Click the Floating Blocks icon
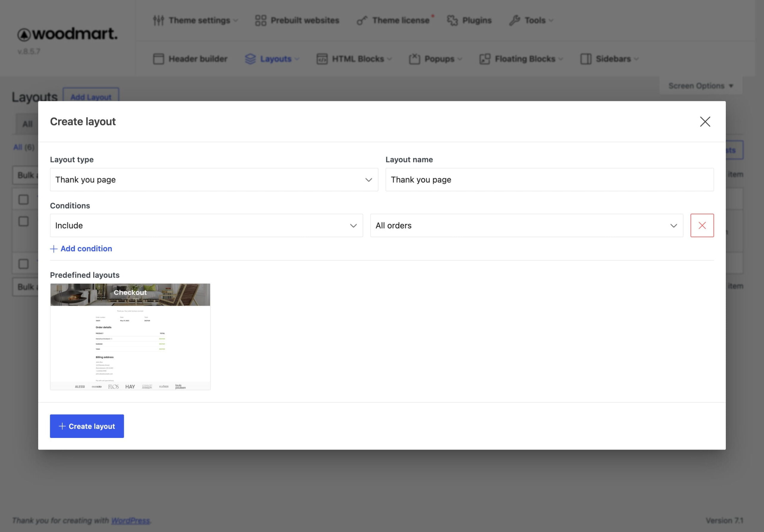The image size is (764, 532). coord(485,59)
